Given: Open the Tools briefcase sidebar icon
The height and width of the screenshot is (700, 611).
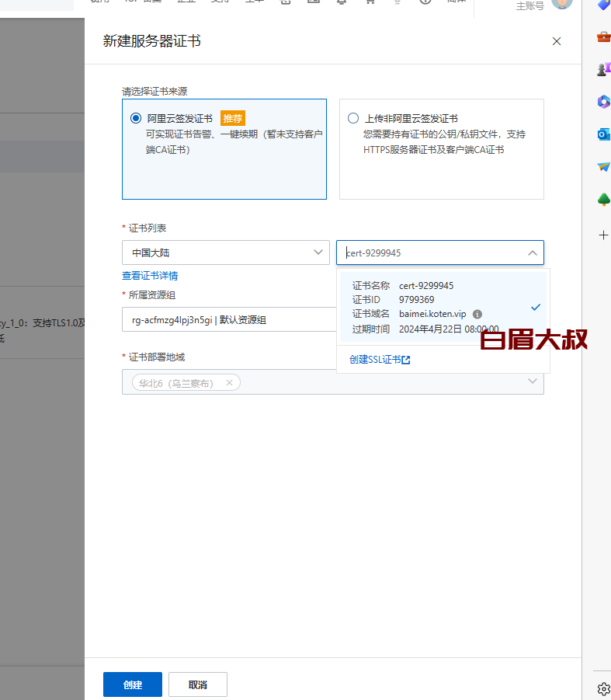Looking at the screenshot, I should coord(603,37).
